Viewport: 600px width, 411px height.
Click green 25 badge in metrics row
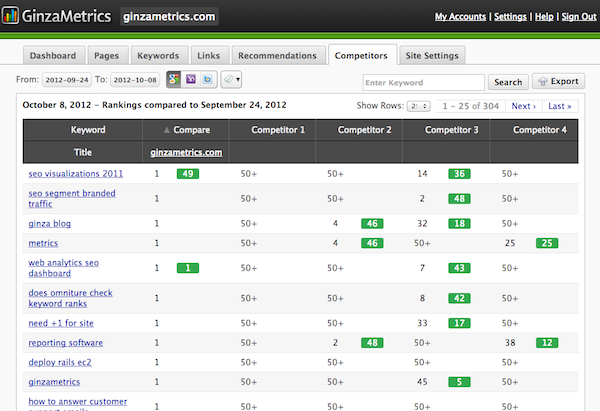coord(547,243)
